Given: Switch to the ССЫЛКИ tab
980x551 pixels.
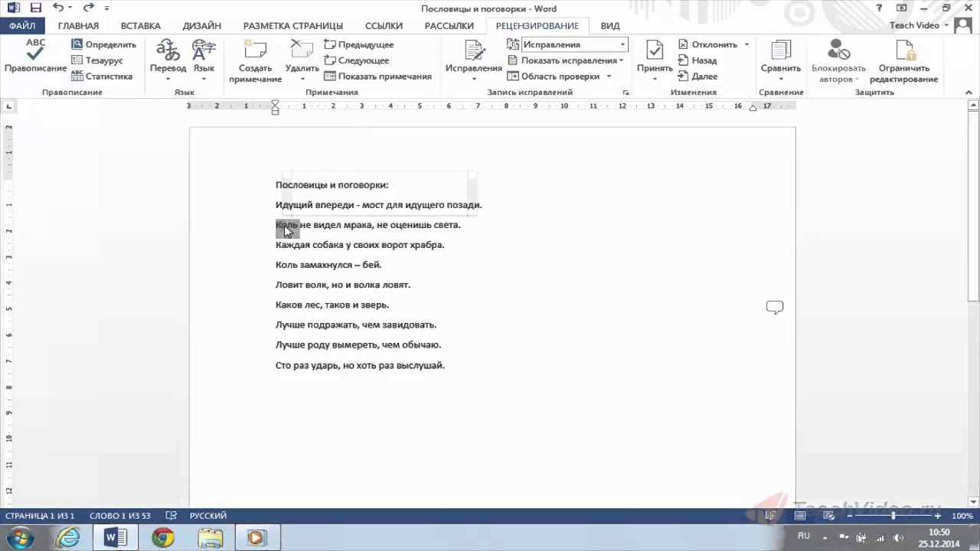Looking at the screenshot, I should click(384, 25).
